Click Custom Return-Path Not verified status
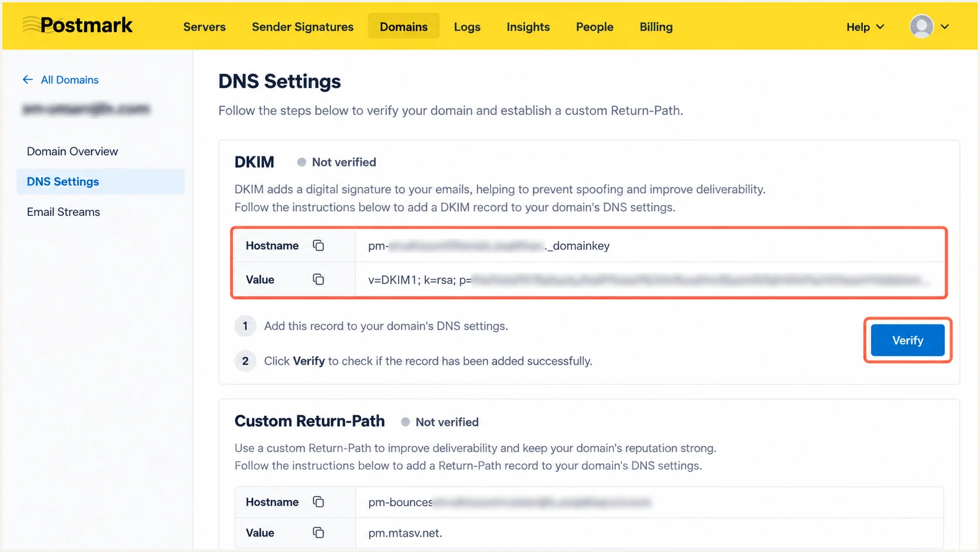This screenshot has width=980, height=552. point(440,422)
